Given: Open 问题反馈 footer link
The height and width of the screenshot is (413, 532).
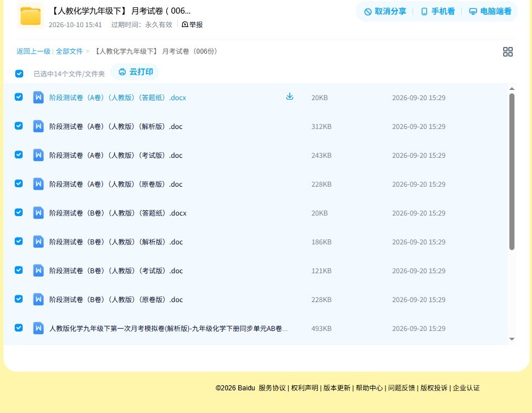Looking at the screenshot, I should [x=401, y=388].
